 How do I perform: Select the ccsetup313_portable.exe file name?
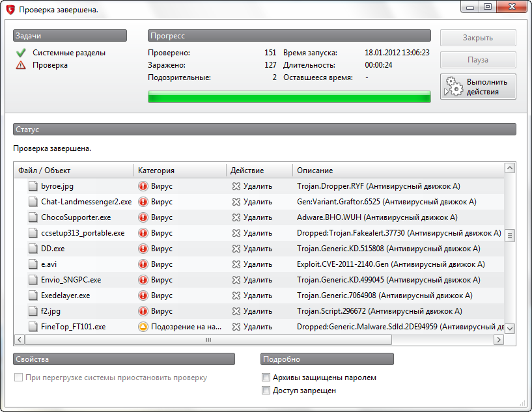click(x=83, y=232)
